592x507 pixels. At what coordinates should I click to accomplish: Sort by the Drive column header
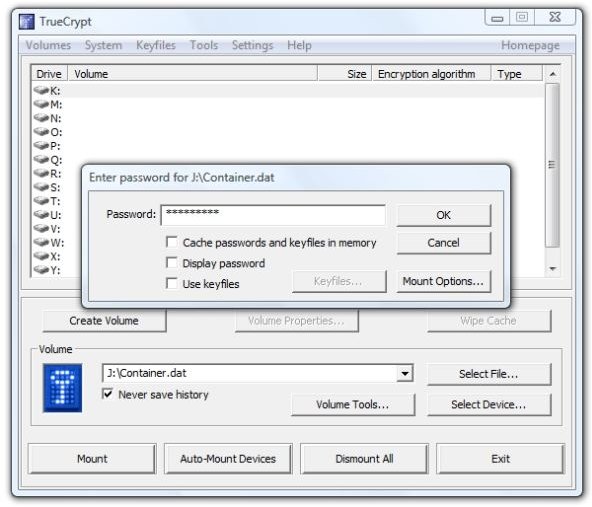[49, 74]
